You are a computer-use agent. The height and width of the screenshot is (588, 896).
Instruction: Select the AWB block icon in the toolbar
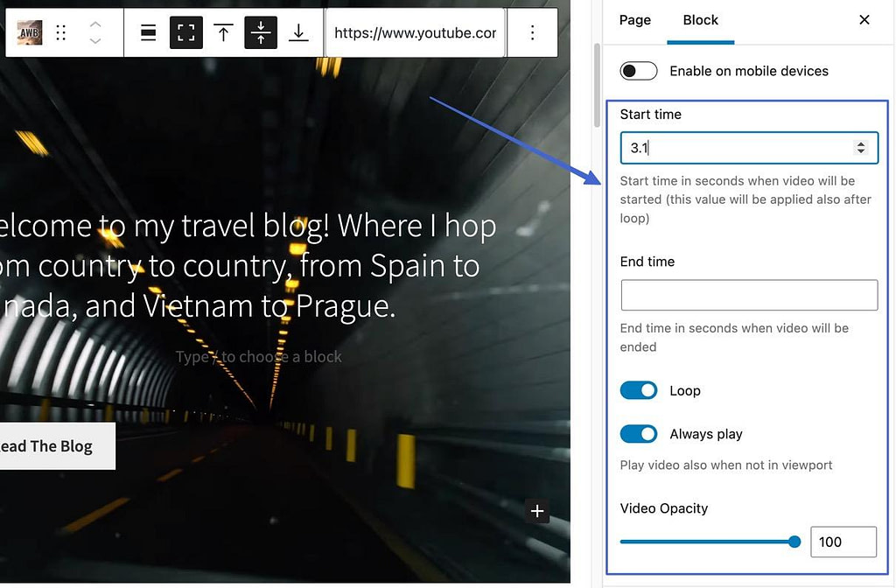coord(29,32)
